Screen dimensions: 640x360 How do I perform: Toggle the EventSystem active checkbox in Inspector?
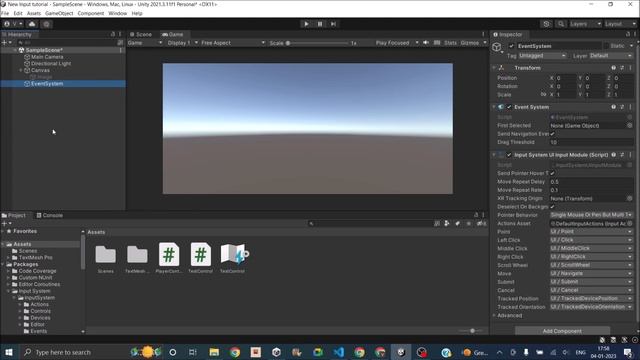click(511, 46)
